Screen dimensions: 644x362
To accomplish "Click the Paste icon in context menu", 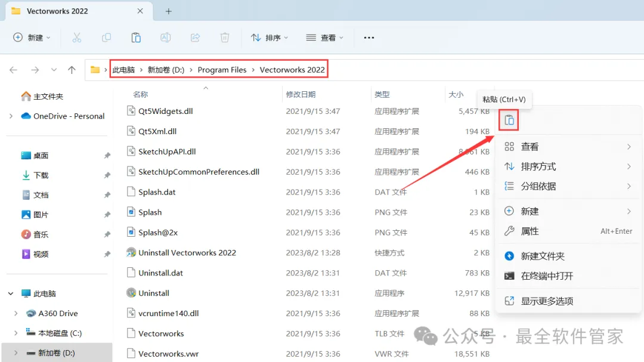I will point(509,120).
